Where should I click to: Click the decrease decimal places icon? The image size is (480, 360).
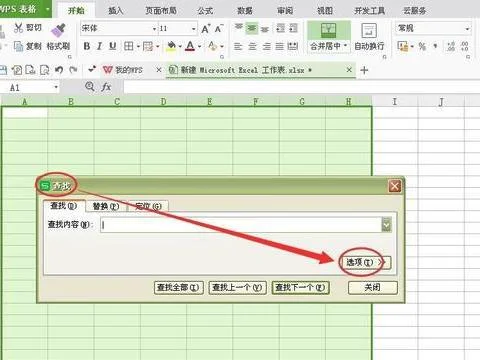pyautogui.click(x=465, y=46)
